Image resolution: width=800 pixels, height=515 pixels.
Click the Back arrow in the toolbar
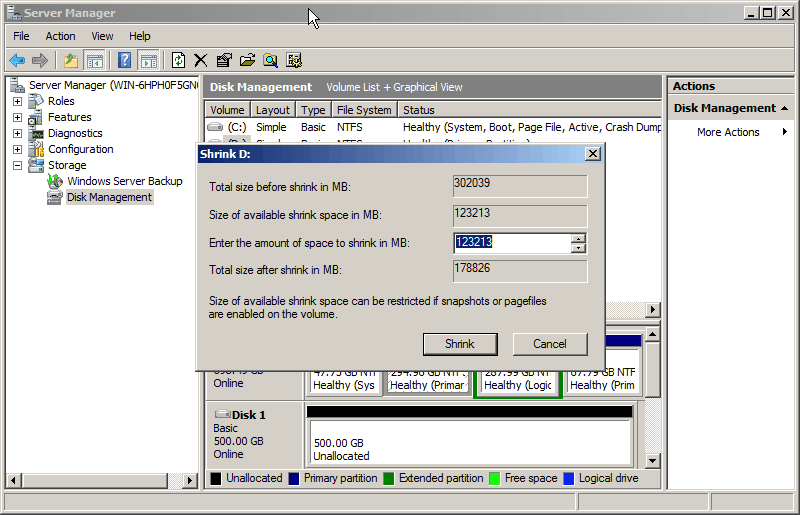[x=17, y=60]
